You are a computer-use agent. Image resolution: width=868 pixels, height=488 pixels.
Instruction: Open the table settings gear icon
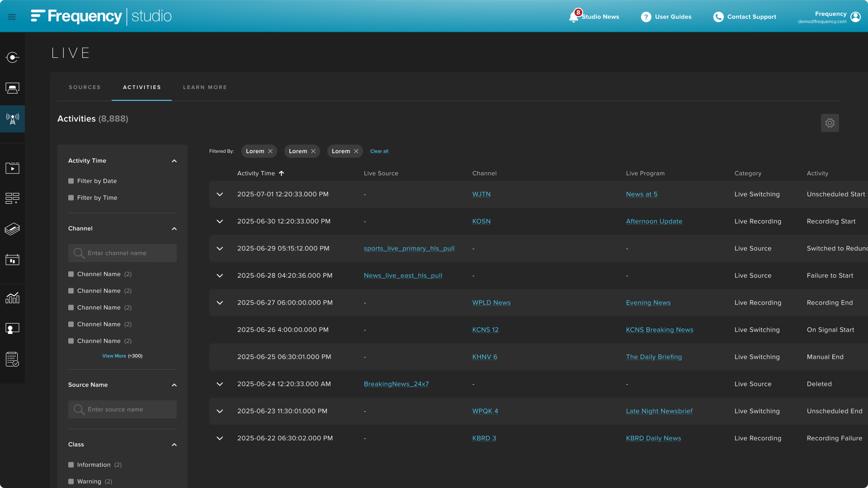point(830,123)
